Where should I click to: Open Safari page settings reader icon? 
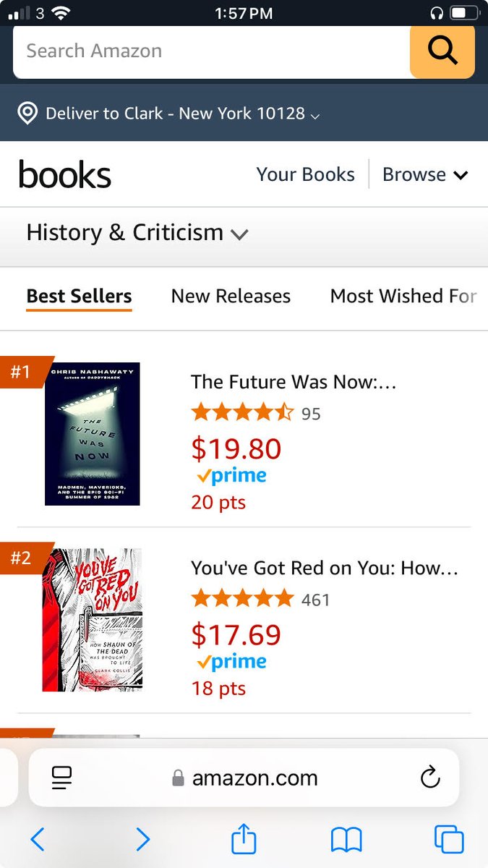click(62, 778)
